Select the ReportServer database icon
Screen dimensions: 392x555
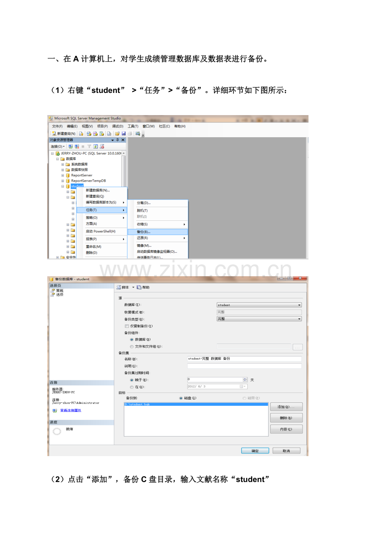[x=68, y=175]
